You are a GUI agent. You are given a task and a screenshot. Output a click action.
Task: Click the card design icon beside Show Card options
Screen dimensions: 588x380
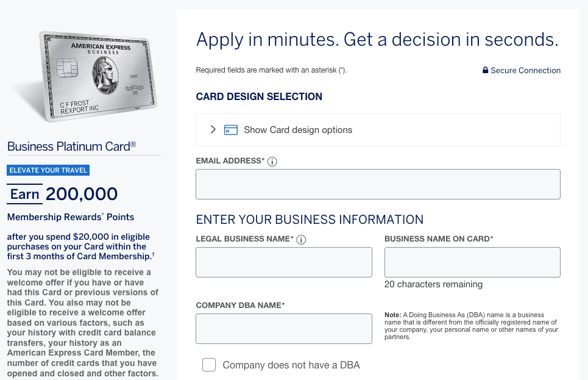pos(230,129)
